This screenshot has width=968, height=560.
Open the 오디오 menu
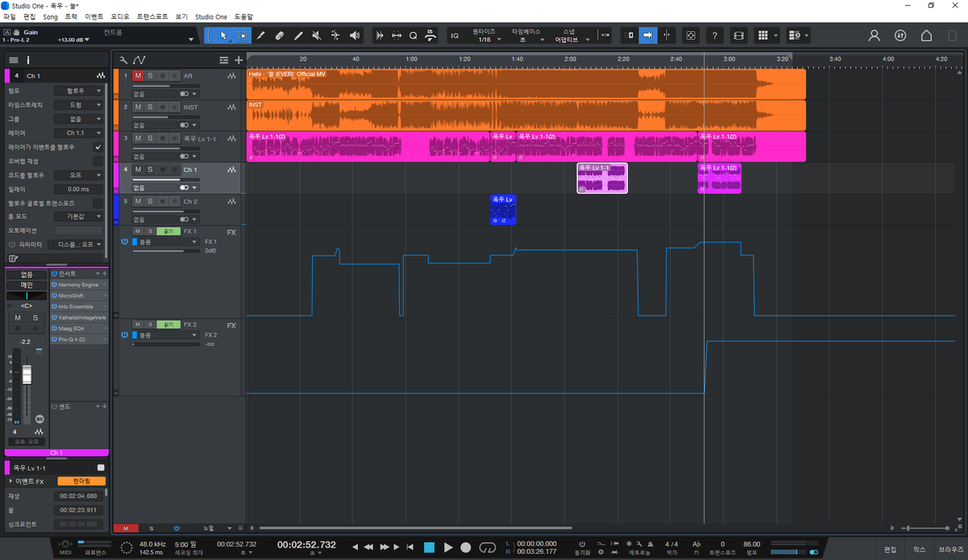[x=120, y=16]
